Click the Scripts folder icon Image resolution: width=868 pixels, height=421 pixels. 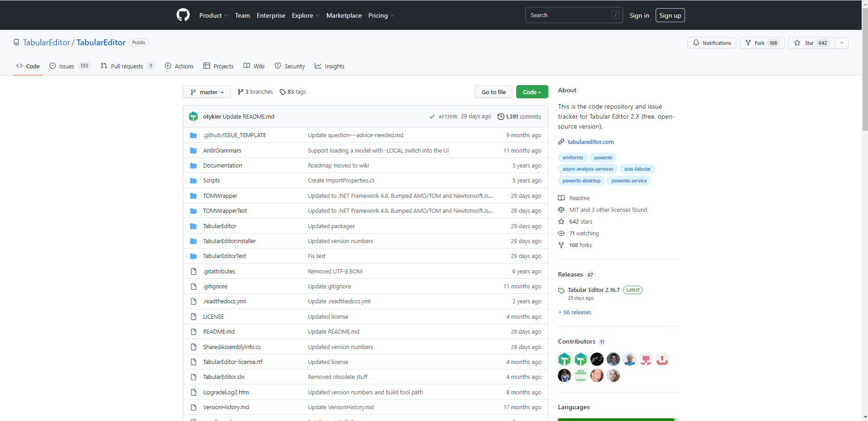coord(193,181)
